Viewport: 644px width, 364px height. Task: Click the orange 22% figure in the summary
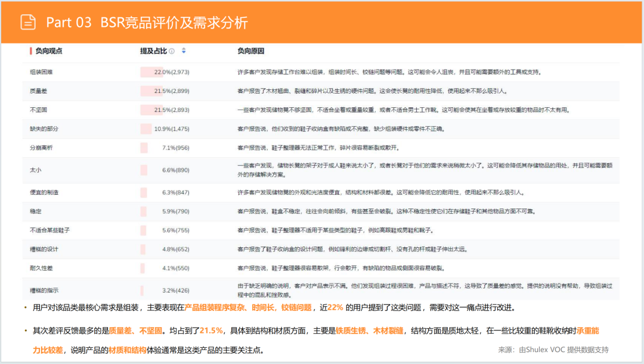335,307
